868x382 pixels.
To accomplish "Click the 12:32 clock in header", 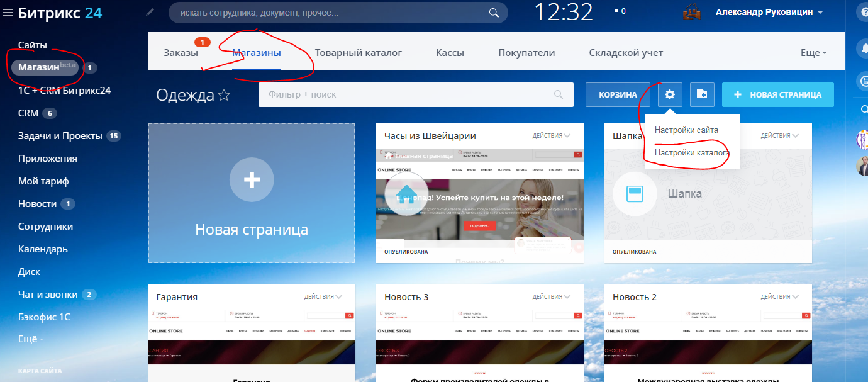I will pyautogui.click(x=564, y=12).
